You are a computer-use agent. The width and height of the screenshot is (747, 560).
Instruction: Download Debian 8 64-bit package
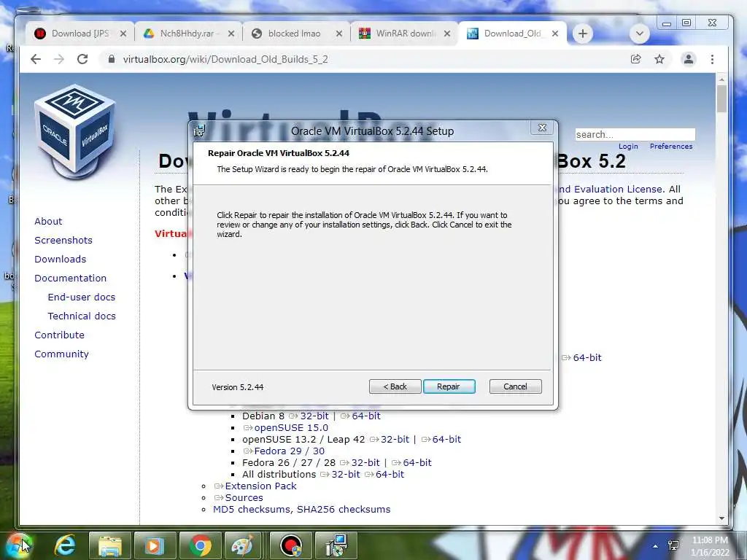click(366, 416)
